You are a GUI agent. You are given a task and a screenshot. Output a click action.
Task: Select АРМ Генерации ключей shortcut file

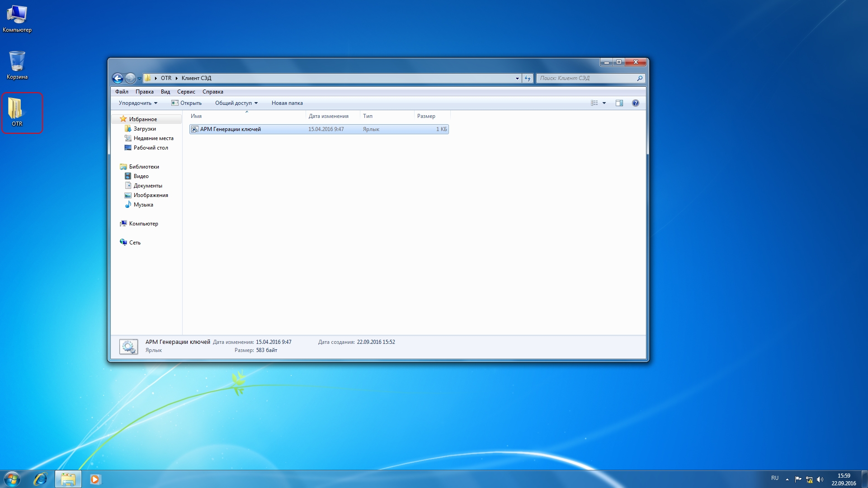click(x=319, y=129)
